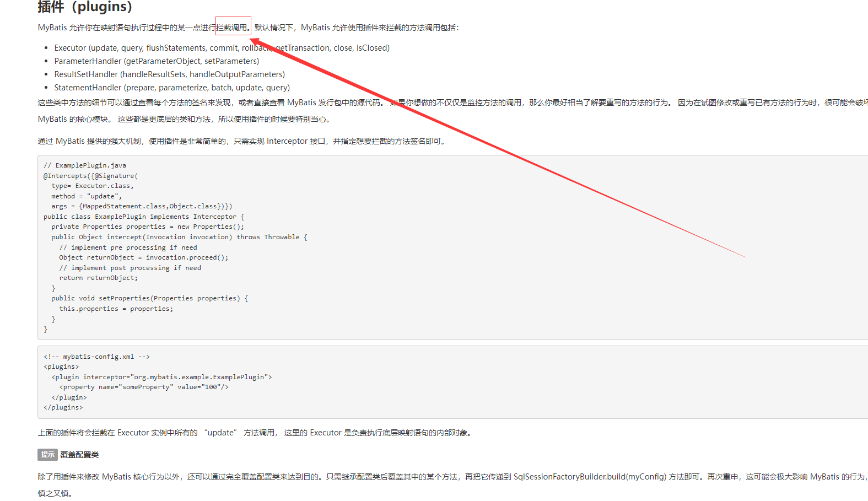Click the text 'SqlSessionFactoryBuilder.build(myConfig)'

(590, 477)
